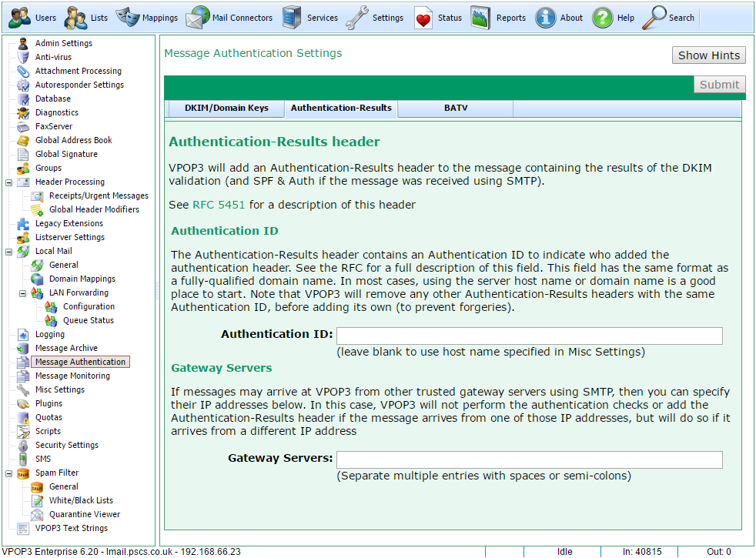
Task: Click the FaxServer icon
Action: tap(23, 127)
